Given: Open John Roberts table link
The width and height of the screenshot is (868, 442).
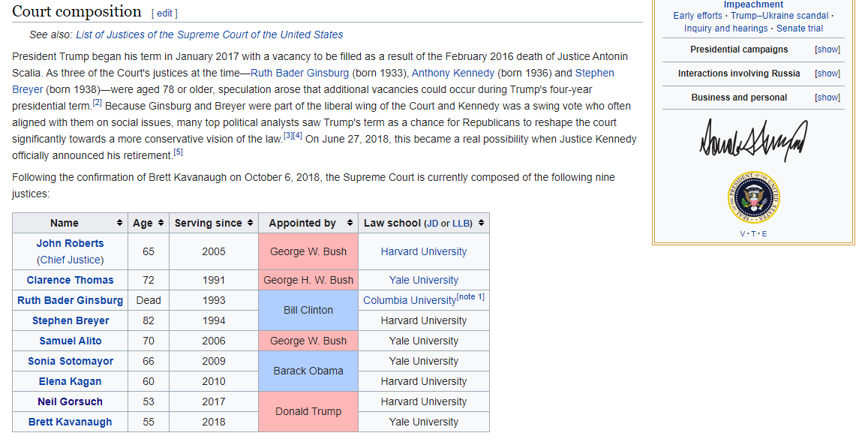Looking at the screenshot, I should pyautogui.click(x=70, y=243).
